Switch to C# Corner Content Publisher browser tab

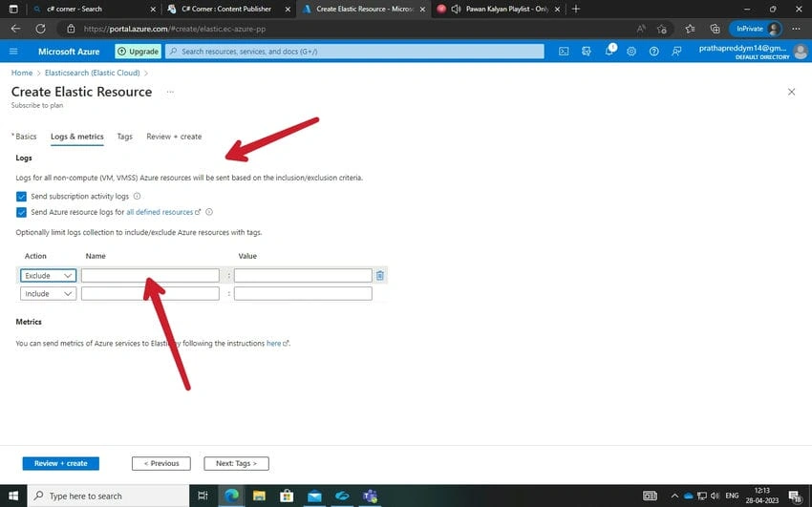pyautogui.click(x=228, y=9)
